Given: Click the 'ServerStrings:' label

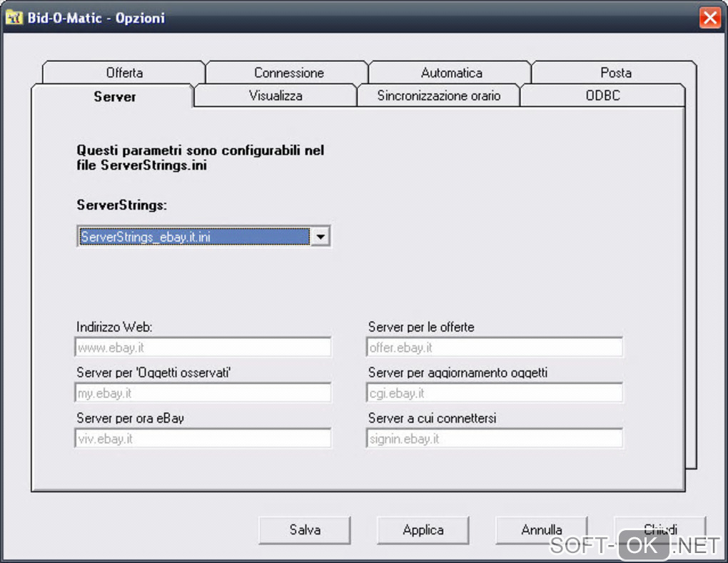Looking at the screenshot, I should [121, 206].
